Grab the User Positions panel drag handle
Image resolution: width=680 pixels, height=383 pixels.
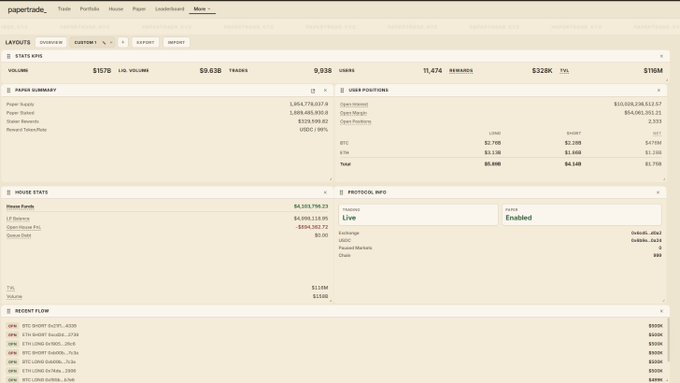[x=342, y=90]
